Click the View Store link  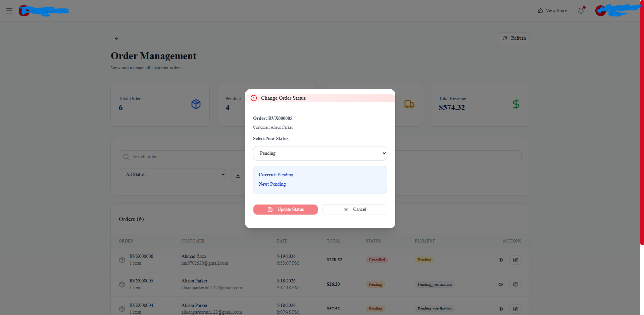pos(552,11)
